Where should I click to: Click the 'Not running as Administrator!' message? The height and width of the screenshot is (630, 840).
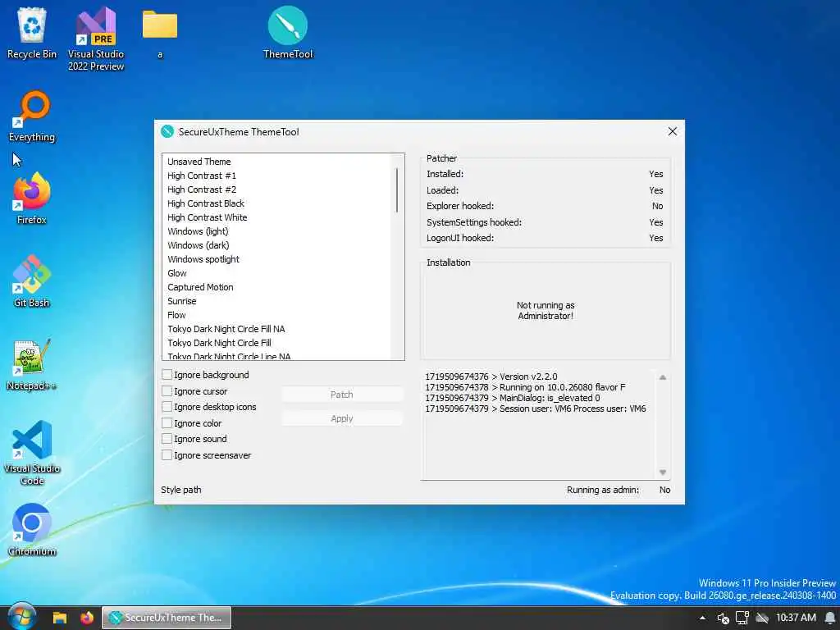(x=546, y=310)
